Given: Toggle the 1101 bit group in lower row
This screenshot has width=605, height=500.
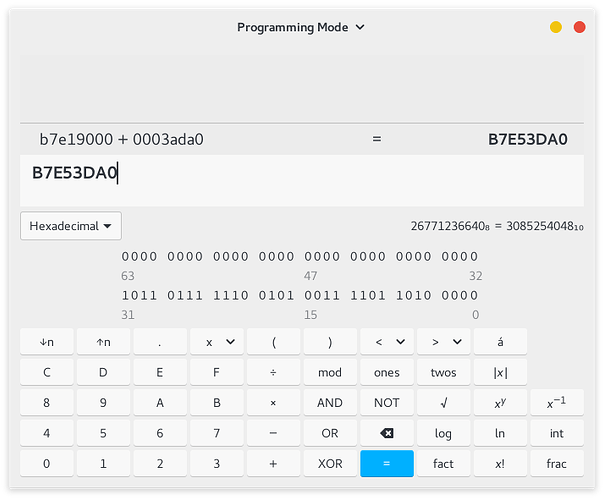Looking at the screenshot, I should (368, 296).
